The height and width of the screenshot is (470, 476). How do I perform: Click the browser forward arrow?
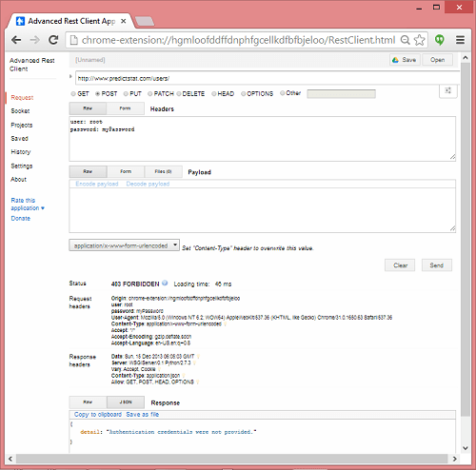click(x=34, y=40)
